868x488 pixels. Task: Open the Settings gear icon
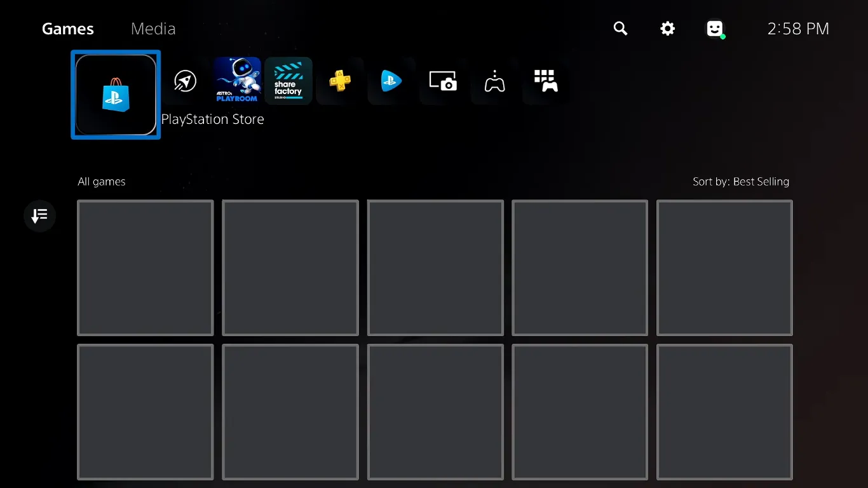pyautogui.click(x=667, y=29)
